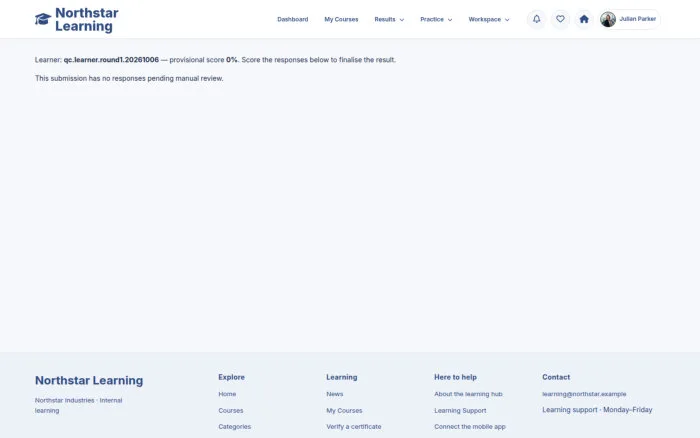Viewport: 700px width, 438px height.
Task: Open Connect the mobile app link
Action: click(x=470, y=426)
